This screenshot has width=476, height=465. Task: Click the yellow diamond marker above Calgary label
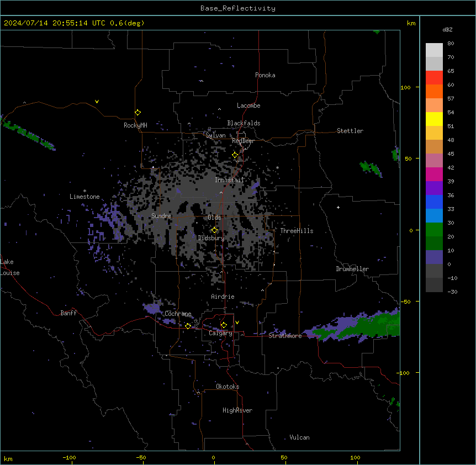224,325
